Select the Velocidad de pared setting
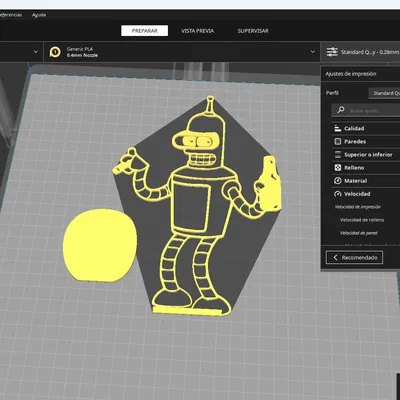Screen dimensions: 400x400 click(359, 233)
